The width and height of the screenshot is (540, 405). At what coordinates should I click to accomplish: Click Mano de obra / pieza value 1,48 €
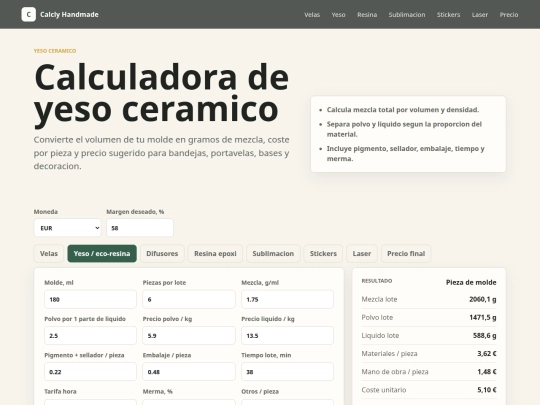pyautogui.click(x=487, y=372)
